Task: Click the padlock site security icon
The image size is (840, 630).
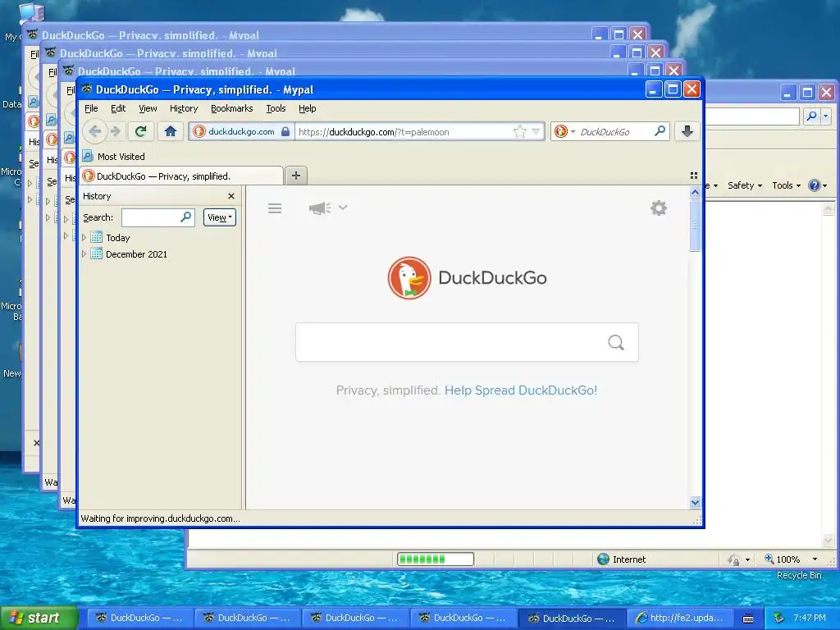Action: click(x=285, y=132)
